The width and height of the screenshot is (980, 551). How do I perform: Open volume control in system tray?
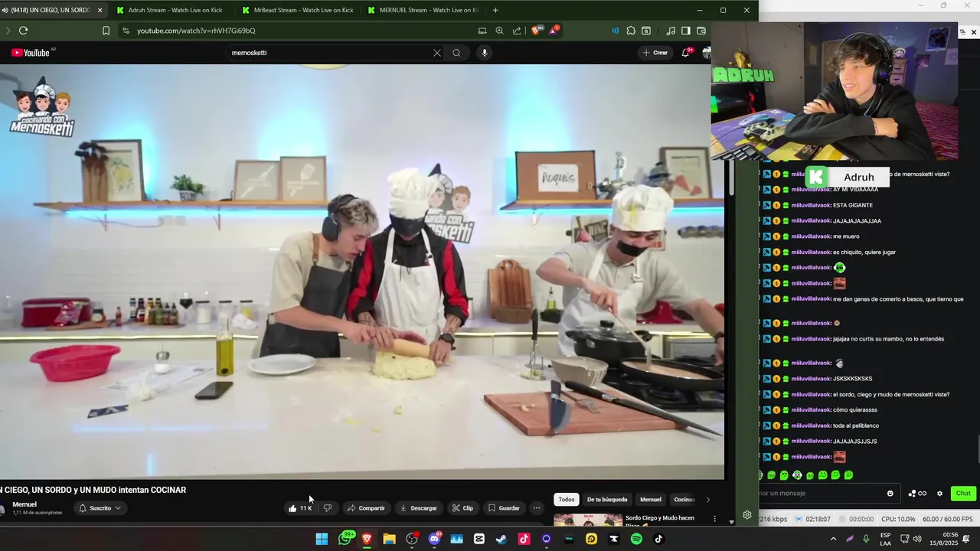(917, 539)
